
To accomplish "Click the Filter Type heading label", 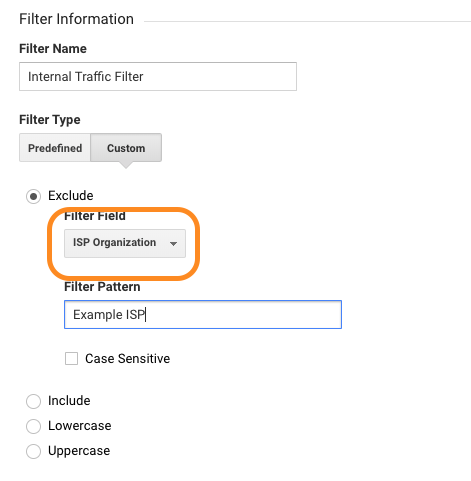I will click(50, 120).
